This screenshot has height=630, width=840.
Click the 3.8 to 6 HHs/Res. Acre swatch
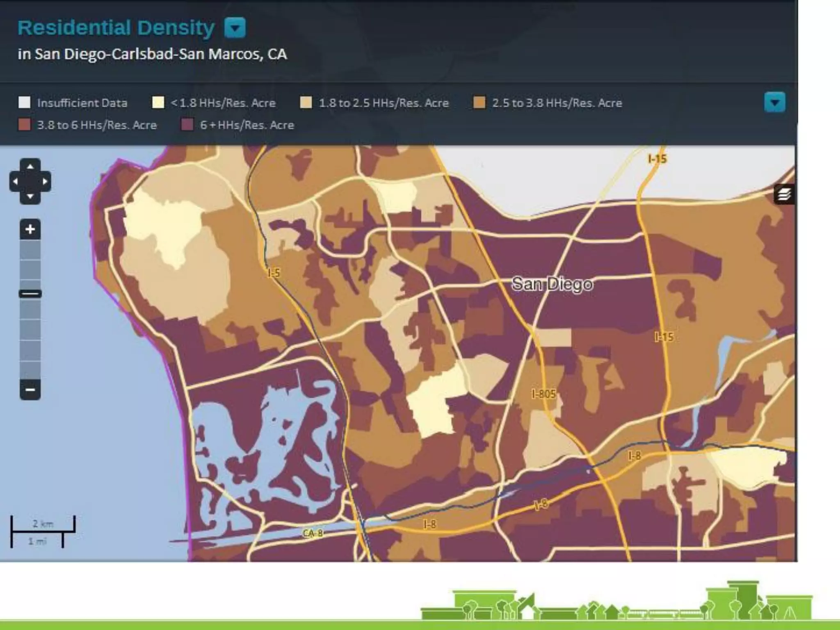point(25,125)
